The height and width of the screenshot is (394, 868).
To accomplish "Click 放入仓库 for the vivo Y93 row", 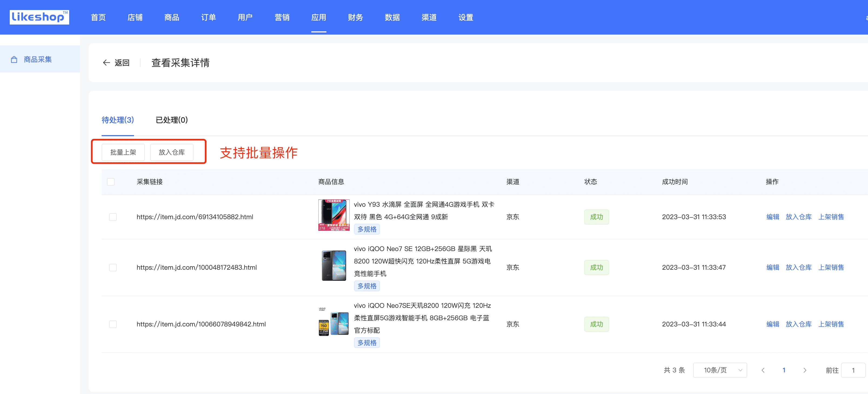I will (x=799, y=217).
